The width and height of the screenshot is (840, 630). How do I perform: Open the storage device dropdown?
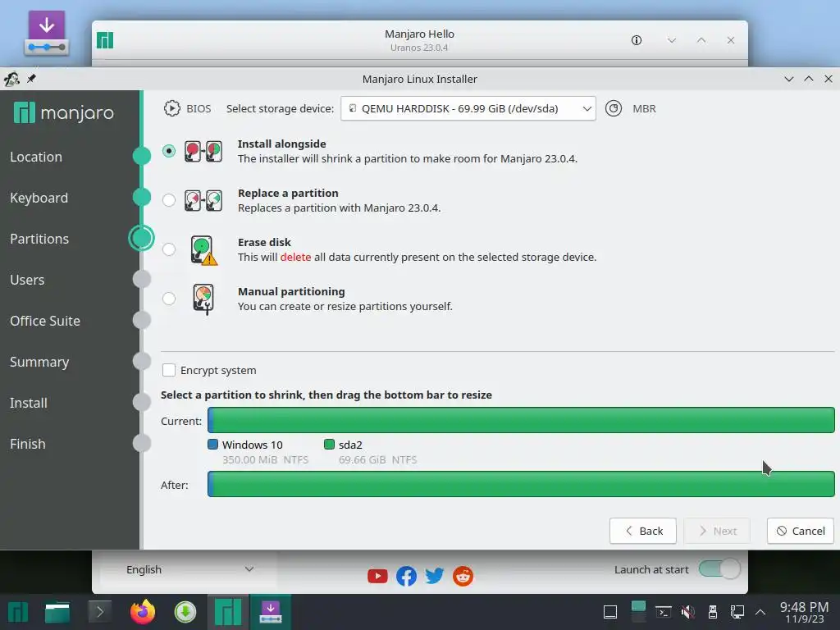(x=468, y=109)
